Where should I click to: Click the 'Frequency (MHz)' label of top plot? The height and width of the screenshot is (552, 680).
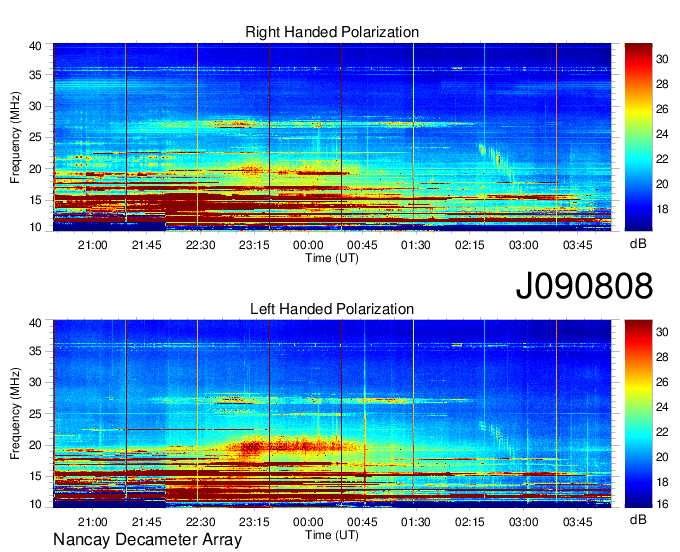pos(15,137)
